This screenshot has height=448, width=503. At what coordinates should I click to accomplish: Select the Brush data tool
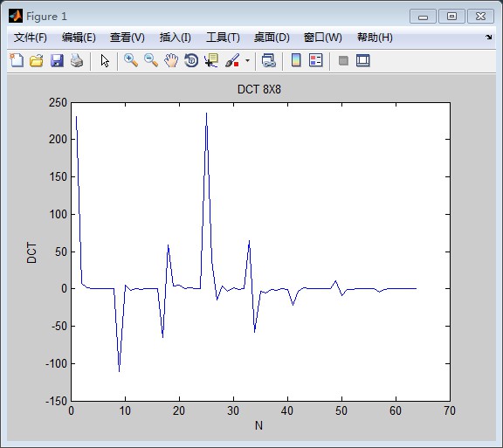[232, 60]
